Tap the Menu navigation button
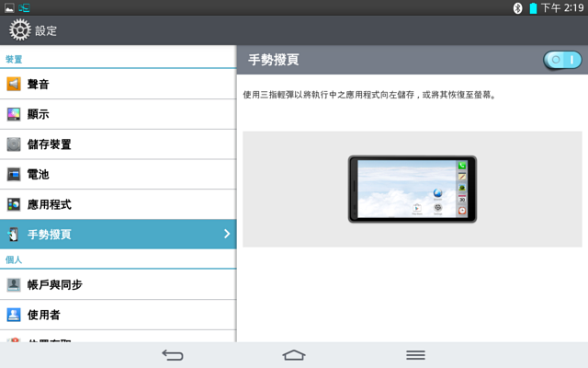The image size is (588, 368). click(x=415, y=355)
